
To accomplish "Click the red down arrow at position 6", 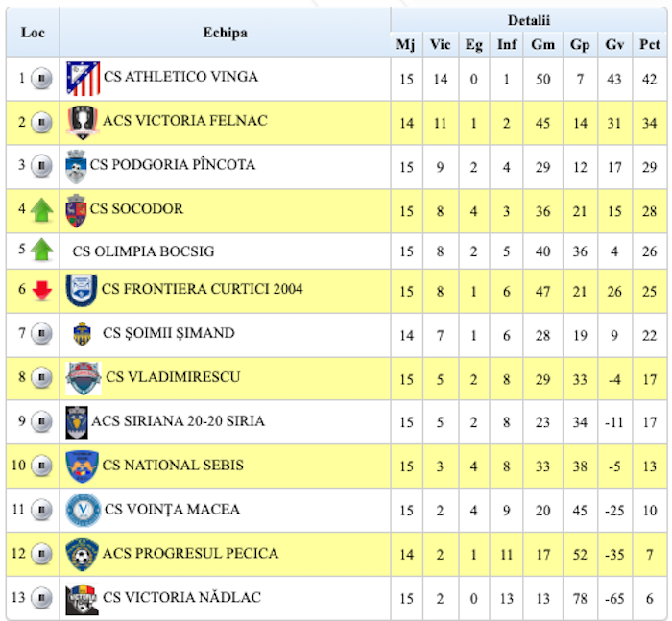I will pyautogui.click(x=40, y=290).
